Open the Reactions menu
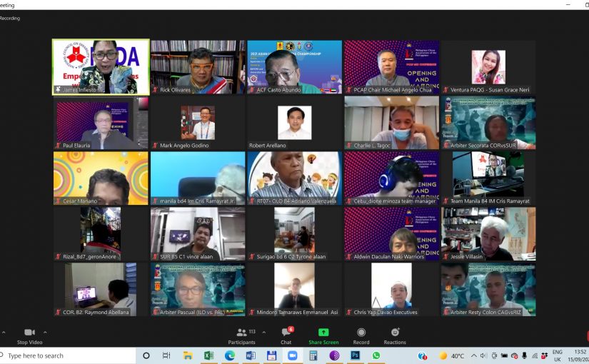The width and height of the screenshot is (589, 364). [395, 335]
